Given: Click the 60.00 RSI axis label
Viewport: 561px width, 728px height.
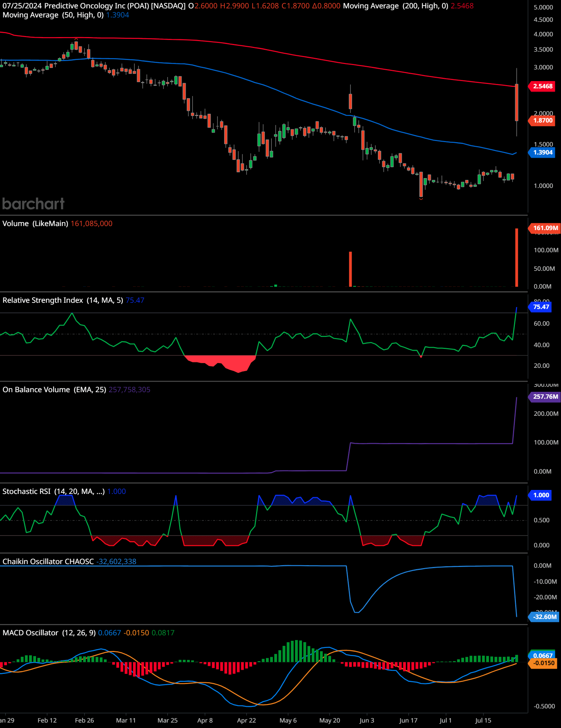Looking at the screenshot, I should pyautogui.click(x=541, y=323).
